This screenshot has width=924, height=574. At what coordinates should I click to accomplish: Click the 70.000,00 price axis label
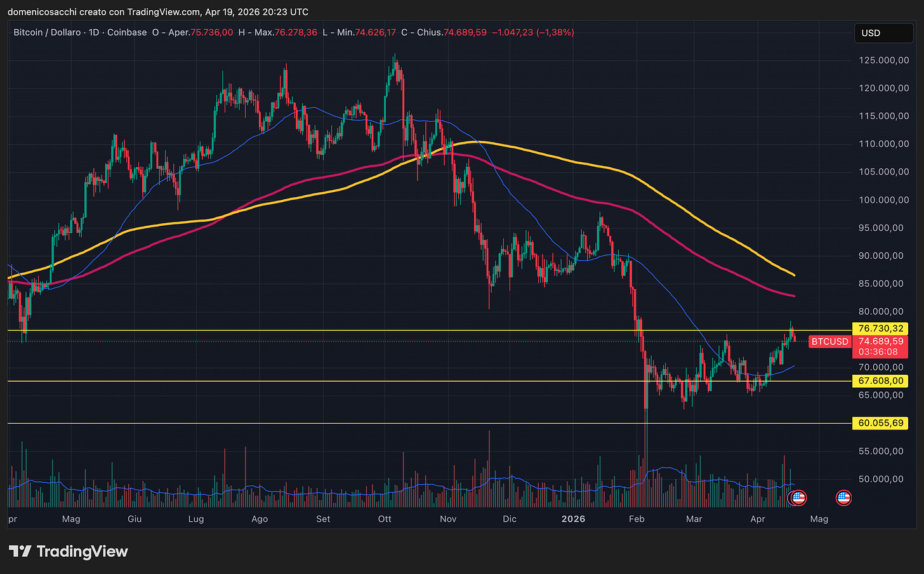(x=881, y=367)
